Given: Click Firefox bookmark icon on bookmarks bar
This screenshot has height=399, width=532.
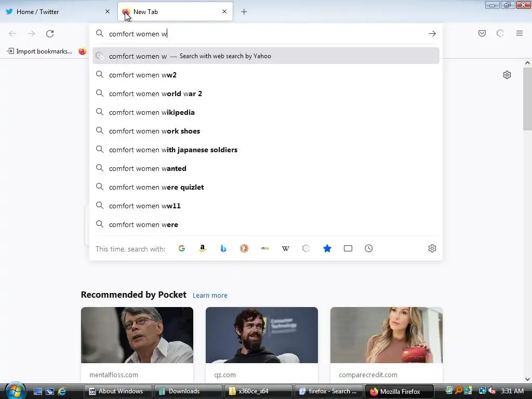Looking at the screenshot, I should pos(83,51).
